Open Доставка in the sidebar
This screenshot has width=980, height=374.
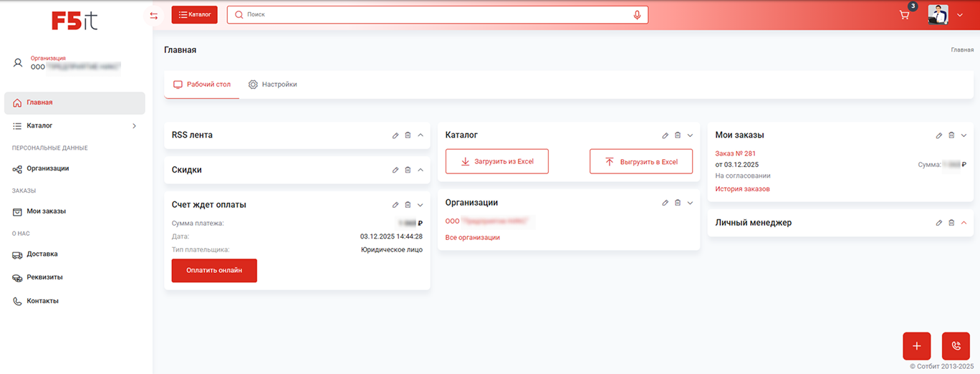tap(42, 254)
